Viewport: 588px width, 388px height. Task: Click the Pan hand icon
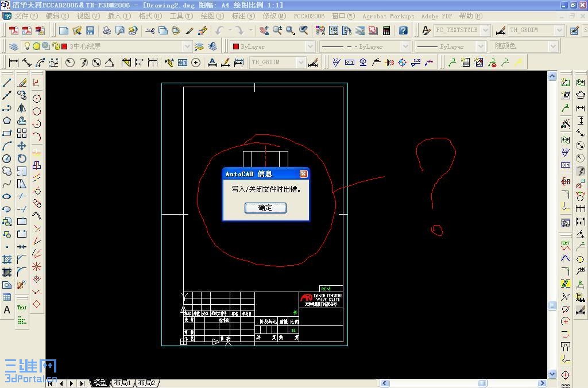pos(264,30)
